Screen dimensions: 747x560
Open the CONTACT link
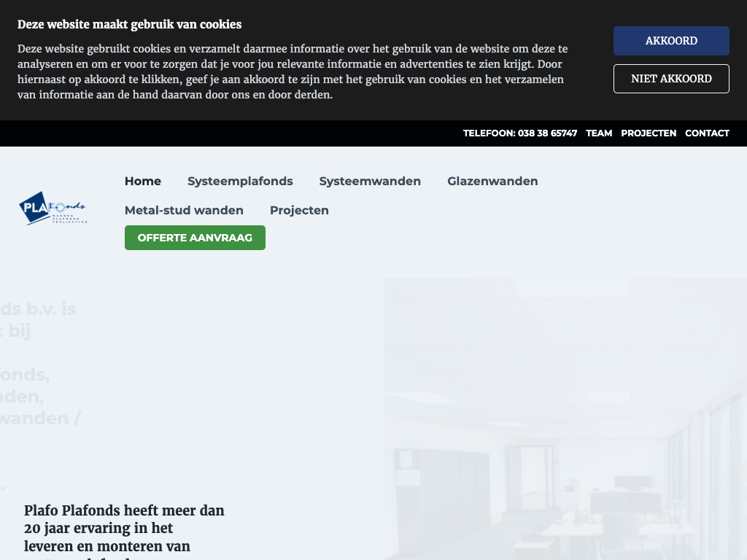click(x=707, y=133)
